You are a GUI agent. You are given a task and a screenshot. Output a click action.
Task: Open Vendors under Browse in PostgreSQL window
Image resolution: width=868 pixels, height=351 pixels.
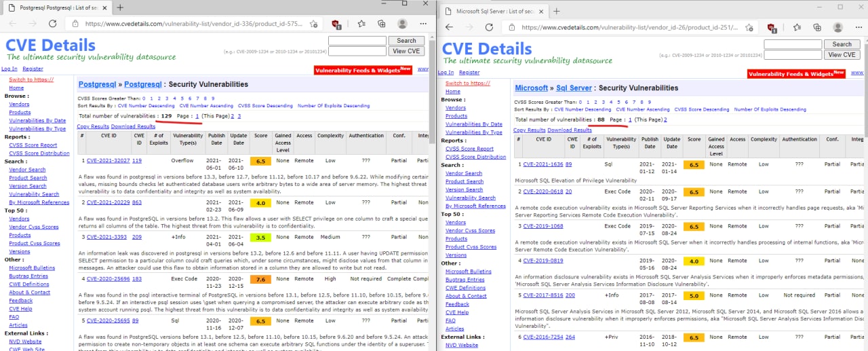tap(19, 104)
